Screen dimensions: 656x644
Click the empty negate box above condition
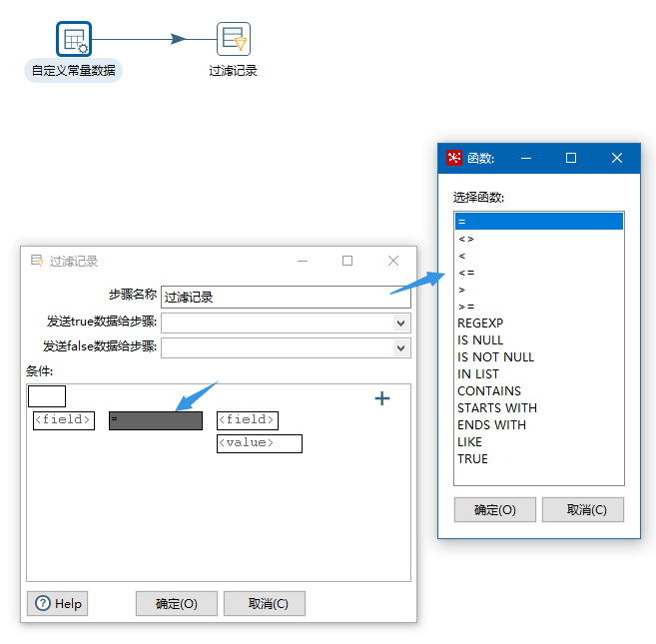(47, 396)
